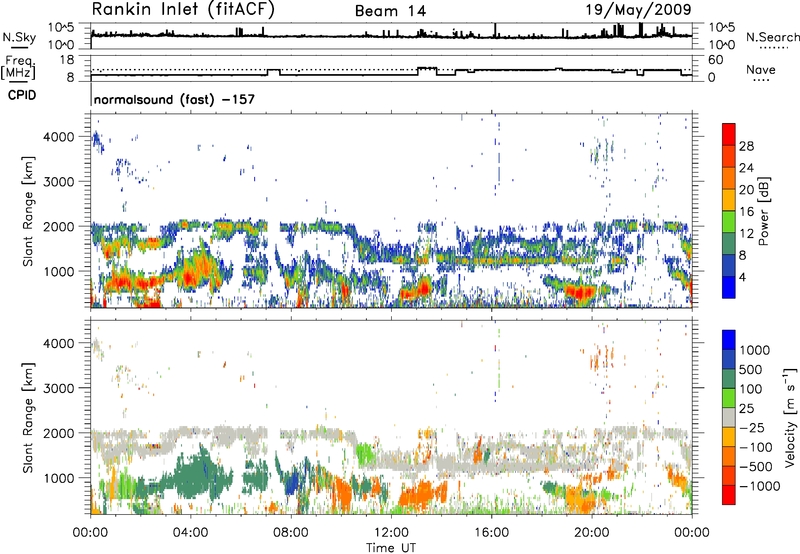Click the dark green velocity patch near 04:00
The width and height of the screenshot is (800, 554).
pos(196,477)
